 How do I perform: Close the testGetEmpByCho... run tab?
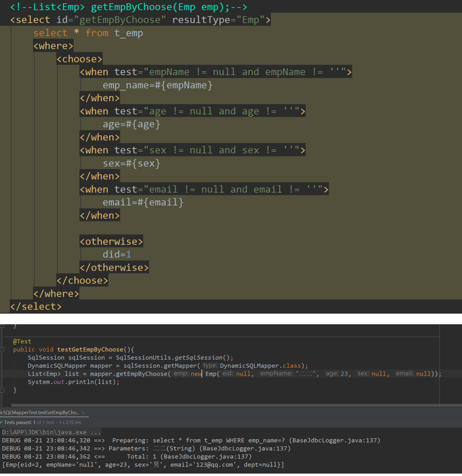[x=83, y=413]
